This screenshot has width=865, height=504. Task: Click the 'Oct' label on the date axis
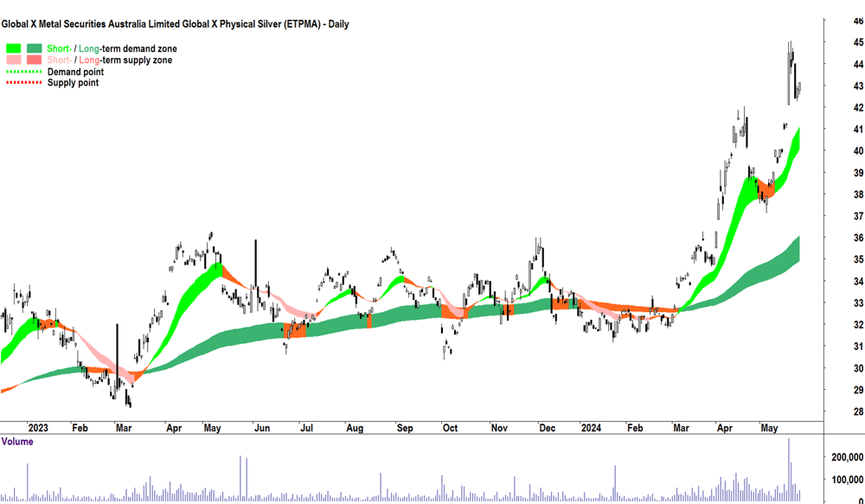click(450, 428)
